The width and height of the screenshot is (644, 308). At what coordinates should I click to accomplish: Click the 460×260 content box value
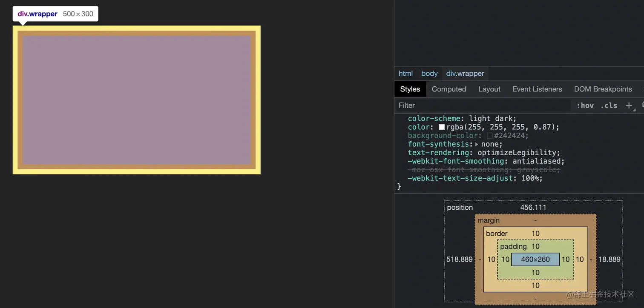535,259
